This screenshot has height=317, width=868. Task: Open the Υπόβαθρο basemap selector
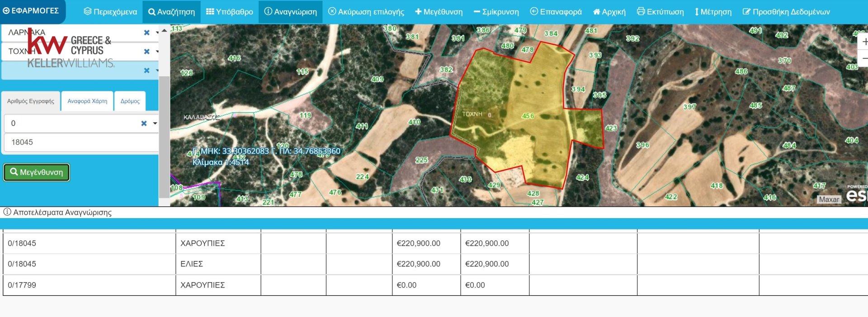pyautogui.click(x=229, y=12)
